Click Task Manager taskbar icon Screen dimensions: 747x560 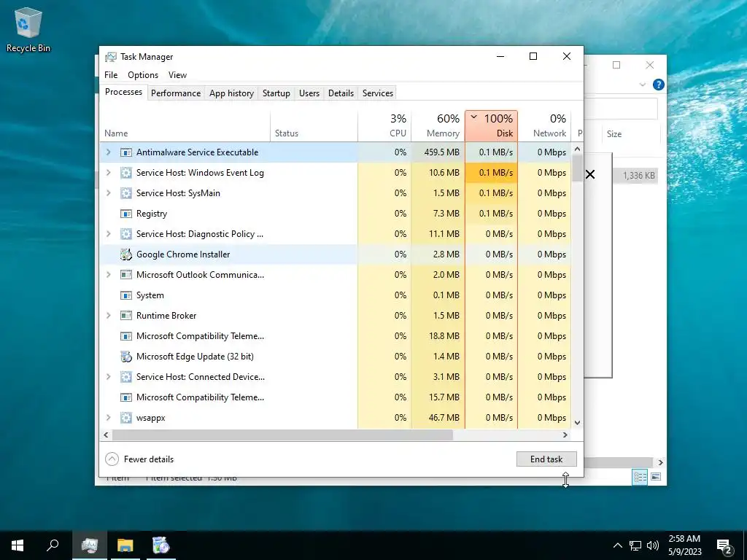[x=90, y=545]
